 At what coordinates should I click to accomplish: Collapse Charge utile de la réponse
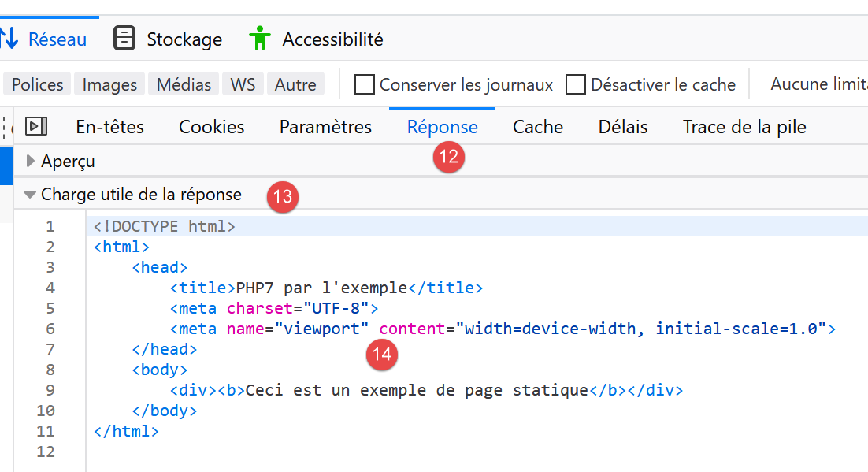coord(31,194)
